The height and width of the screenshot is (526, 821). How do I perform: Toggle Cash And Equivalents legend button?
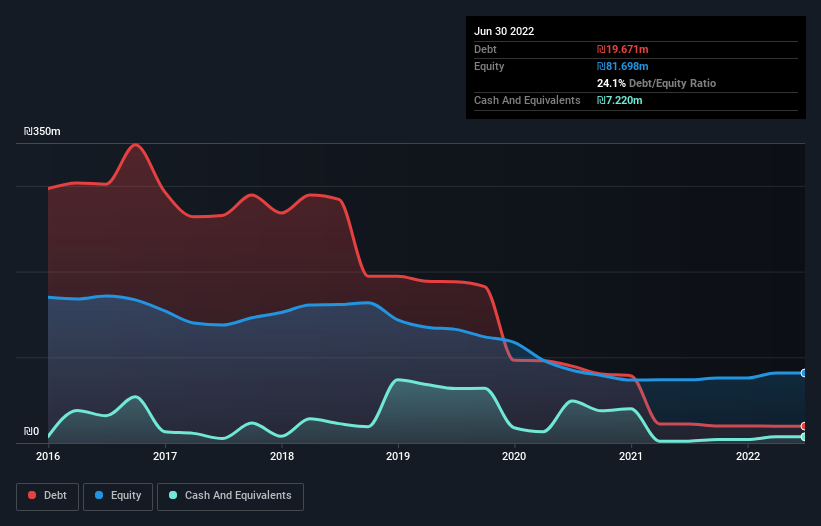tap(230, 496)
